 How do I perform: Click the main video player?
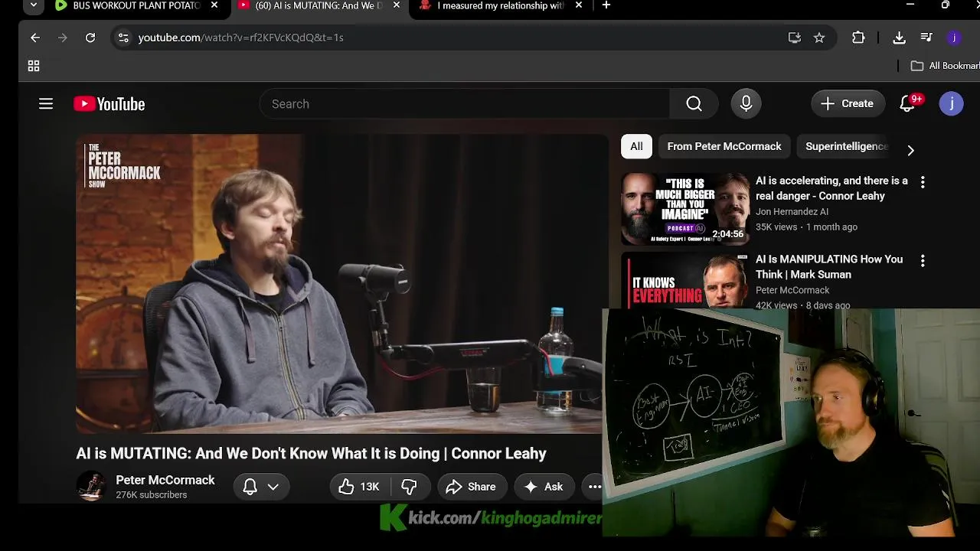pos(341,284)
